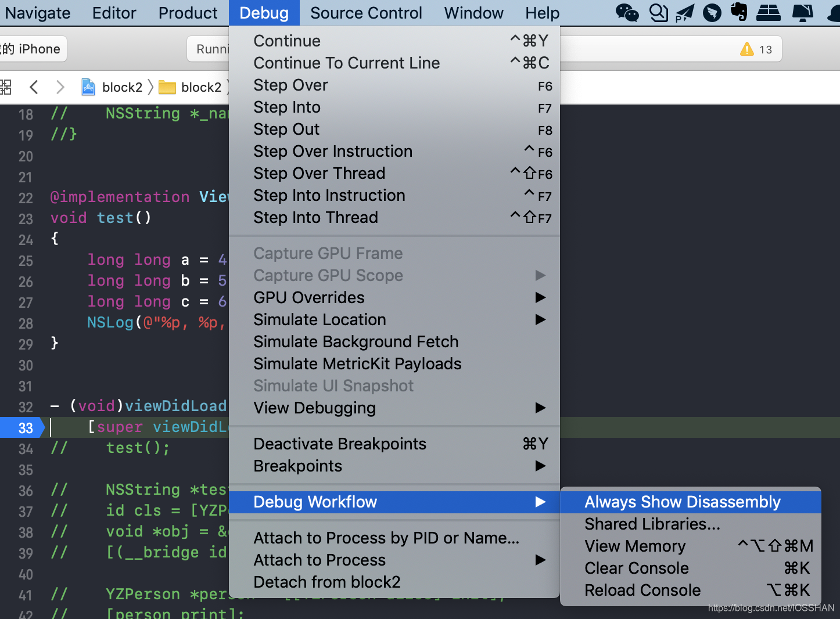This screenshot has height=619, width=840.
Task: Choose Reload Console
Action: (691, 590)
